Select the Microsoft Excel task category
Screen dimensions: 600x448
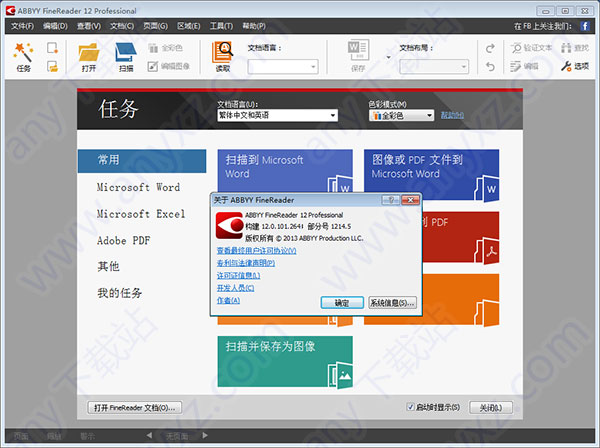click(141, 214)
